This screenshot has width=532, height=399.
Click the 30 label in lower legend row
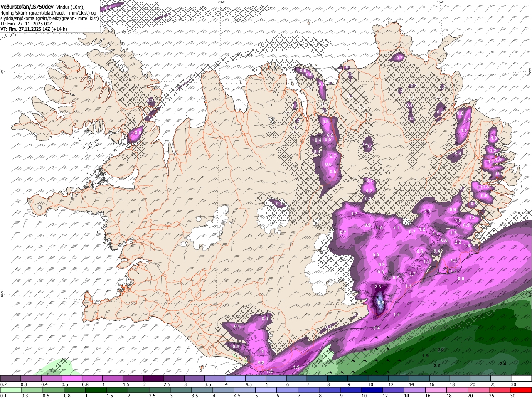(514, 396)
